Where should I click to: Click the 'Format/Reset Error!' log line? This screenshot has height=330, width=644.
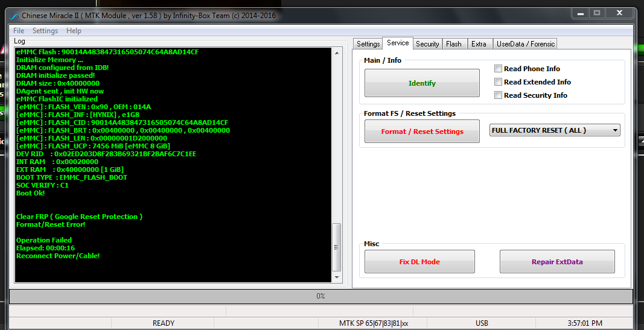[x=51, y=224]
